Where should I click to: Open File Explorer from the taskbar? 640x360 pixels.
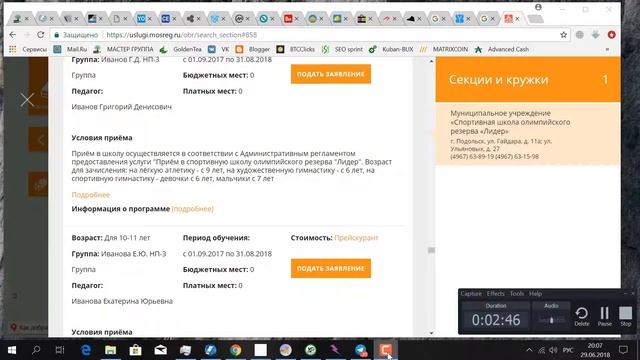click(111, 350)
